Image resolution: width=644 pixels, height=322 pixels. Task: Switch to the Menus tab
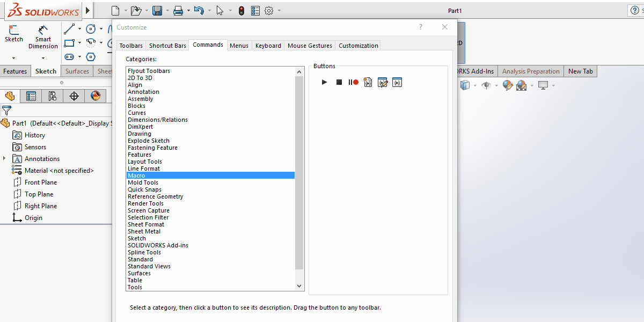(239, 46)
